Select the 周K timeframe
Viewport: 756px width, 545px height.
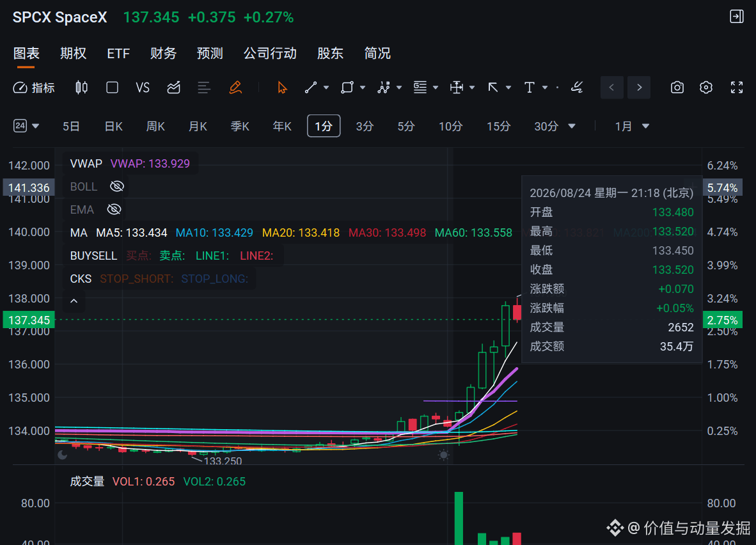155,127
